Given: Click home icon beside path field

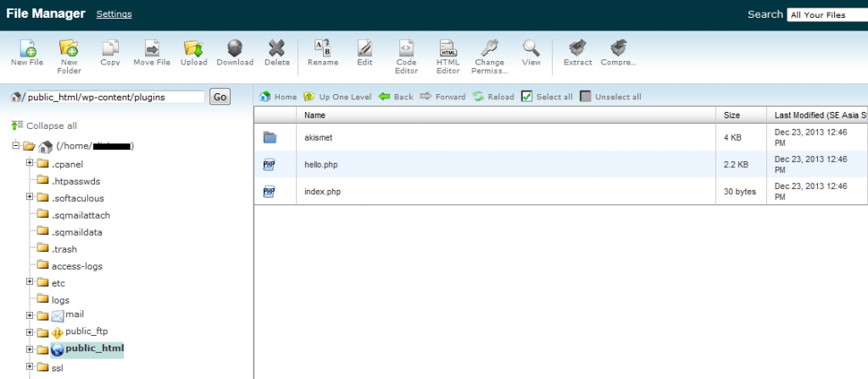Looking at the screenshot, I should pyautogui.click(x=15, y=97).
